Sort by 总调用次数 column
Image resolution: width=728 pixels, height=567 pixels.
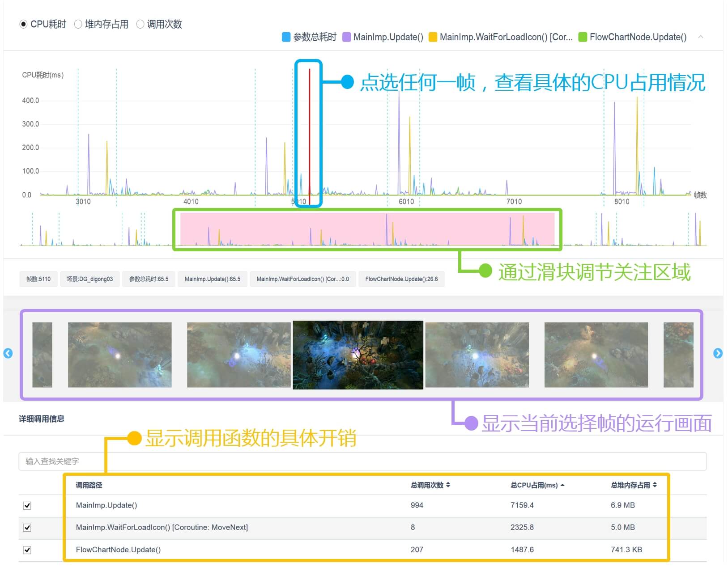tap(430, 485)
